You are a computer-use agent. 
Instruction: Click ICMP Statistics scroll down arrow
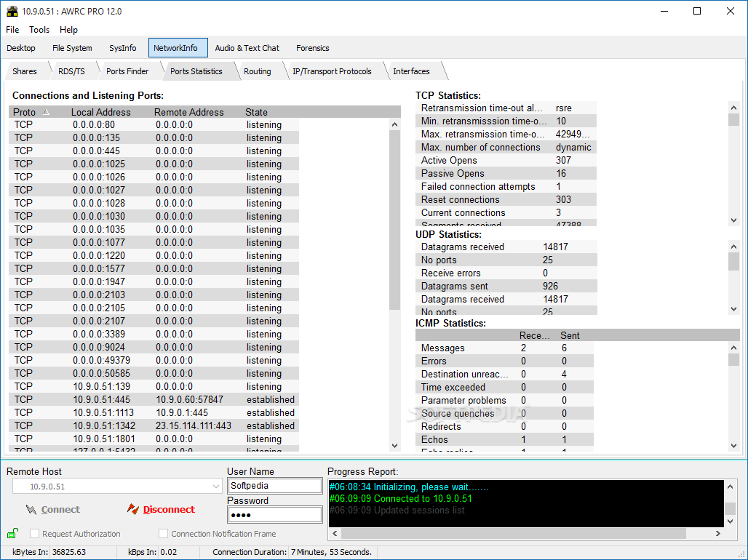(x=733, y=446)
